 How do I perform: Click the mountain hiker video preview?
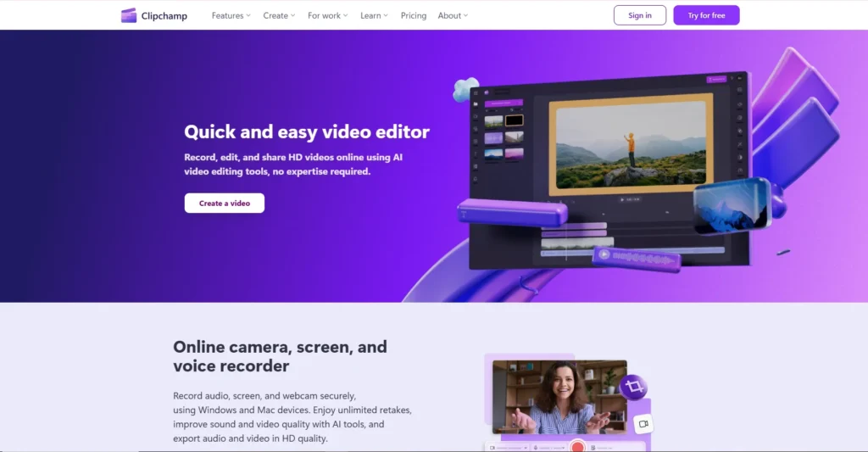[627, 144]
